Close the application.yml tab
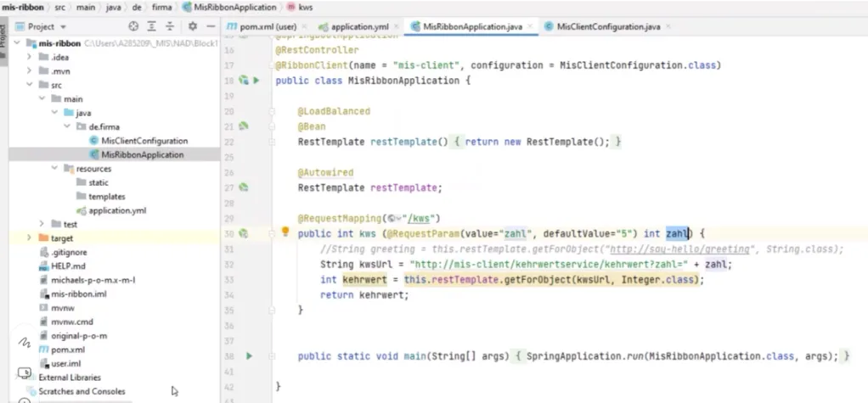The image size is (868, 403). 396,26
